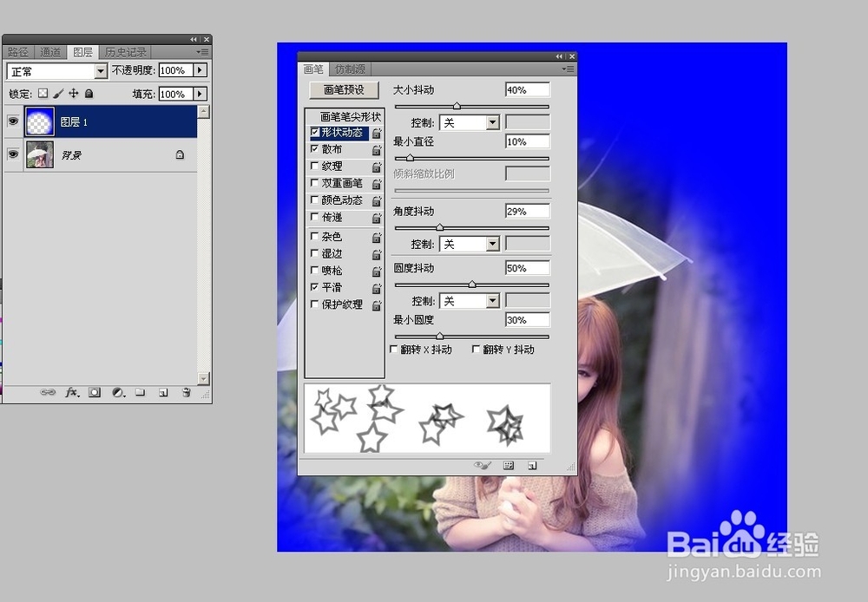Image resolution: width=868 pixels, height=602 pixels.
Task: Uncheck 散布 checkbox
Action: coord(314,149)
